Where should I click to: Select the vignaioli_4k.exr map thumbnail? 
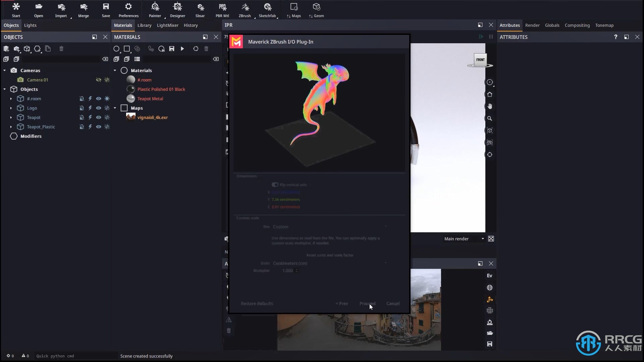pos(131,117)
